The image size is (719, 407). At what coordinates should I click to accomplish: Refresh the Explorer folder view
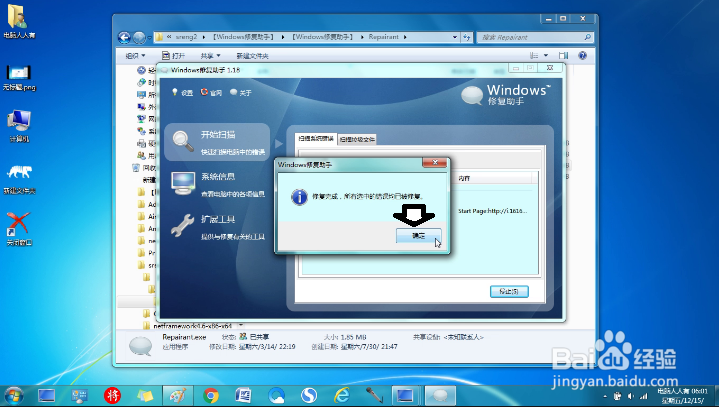[x=466, y=37]
